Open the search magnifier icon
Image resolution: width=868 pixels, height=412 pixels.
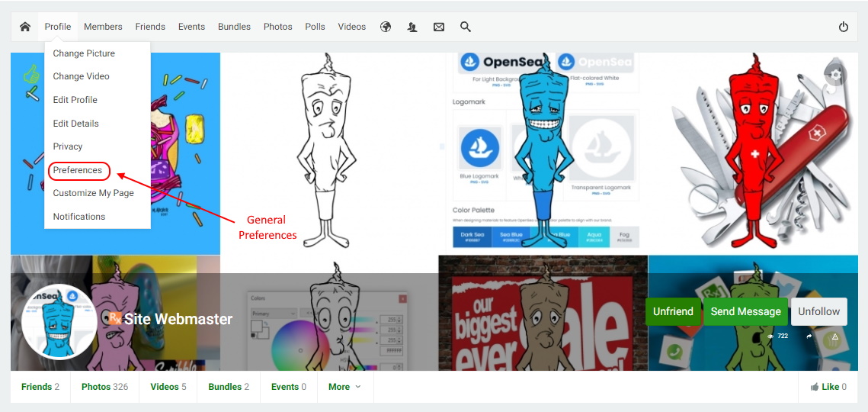(x=466, y=27)
